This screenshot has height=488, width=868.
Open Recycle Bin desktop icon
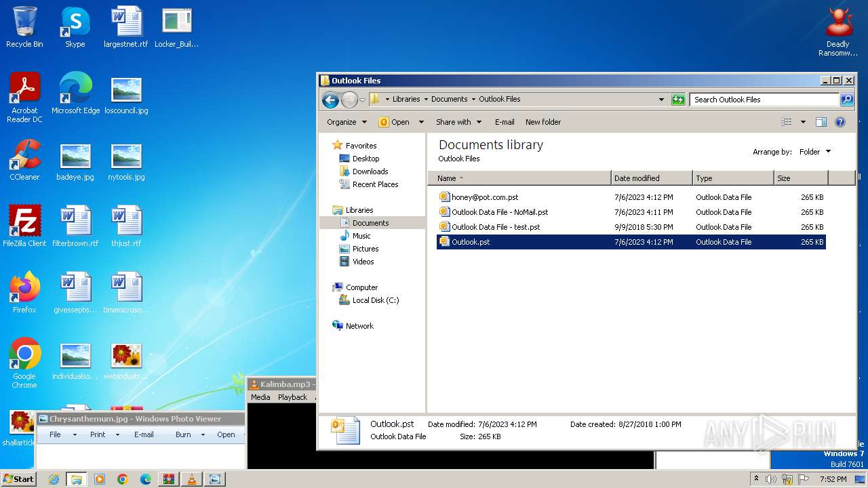(x=24, y=28)
